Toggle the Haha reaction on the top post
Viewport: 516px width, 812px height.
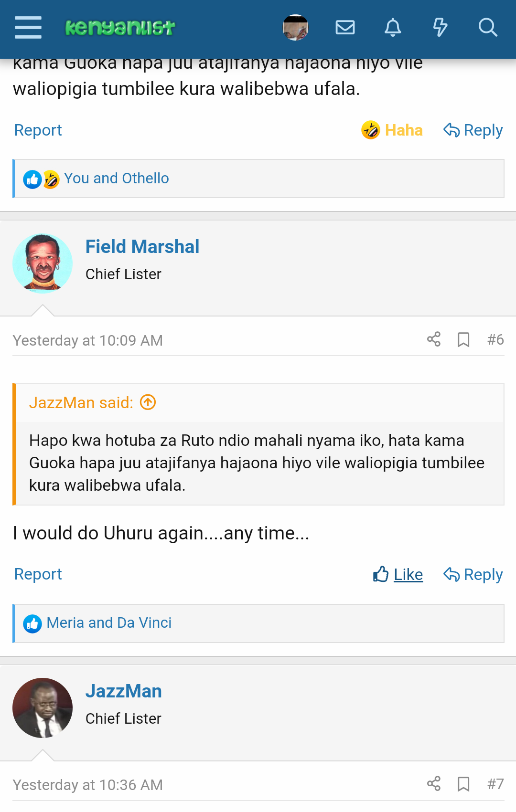(392, 130)
